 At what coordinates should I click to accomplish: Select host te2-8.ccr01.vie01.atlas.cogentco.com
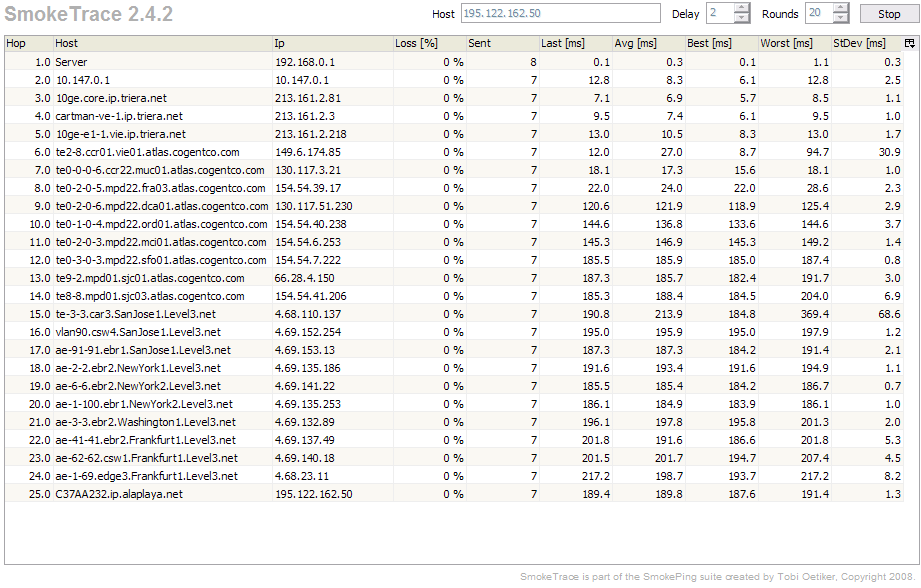pos(147,152)
